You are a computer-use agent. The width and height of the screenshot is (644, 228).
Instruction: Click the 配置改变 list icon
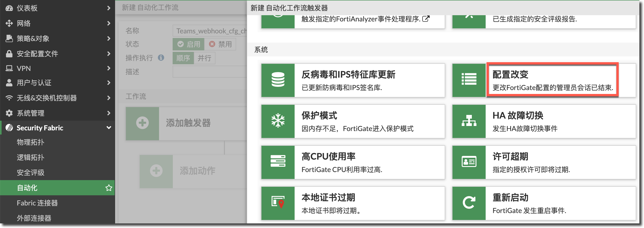tap(469, 80)
